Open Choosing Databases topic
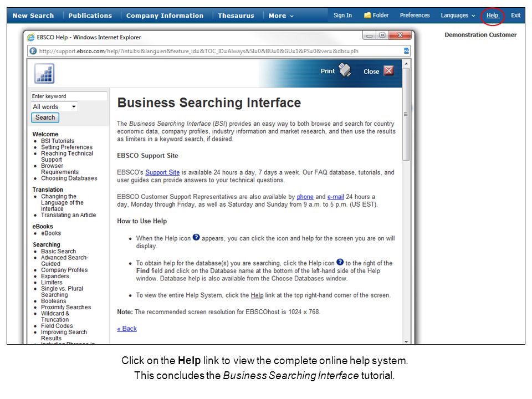The image size is (532, 399). pyautogui.click(x=69, y=178)
